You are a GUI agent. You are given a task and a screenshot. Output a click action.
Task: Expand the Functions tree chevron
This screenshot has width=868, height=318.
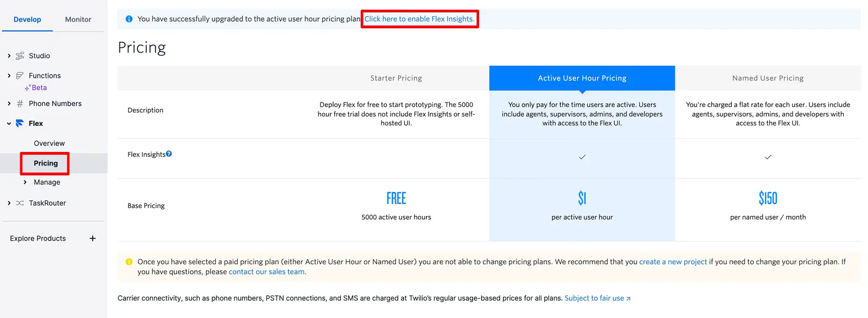pyautogui.click(x=9, y=75)
